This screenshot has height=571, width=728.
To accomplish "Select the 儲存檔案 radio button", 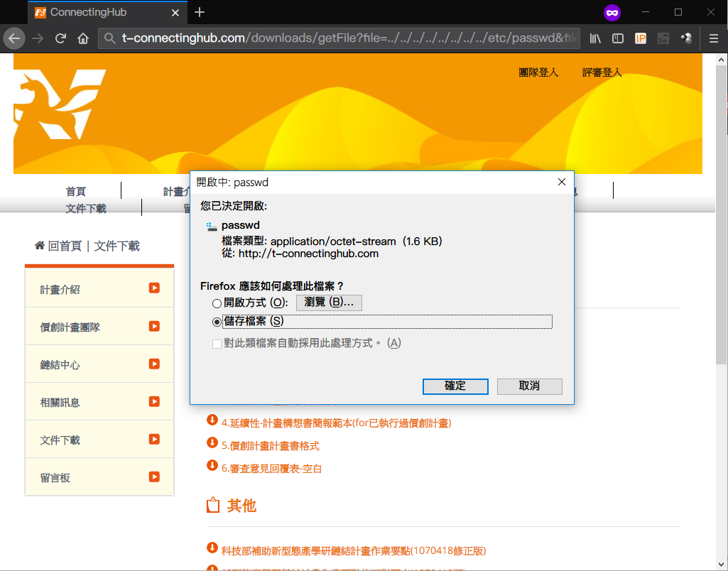I will point(217,322).
